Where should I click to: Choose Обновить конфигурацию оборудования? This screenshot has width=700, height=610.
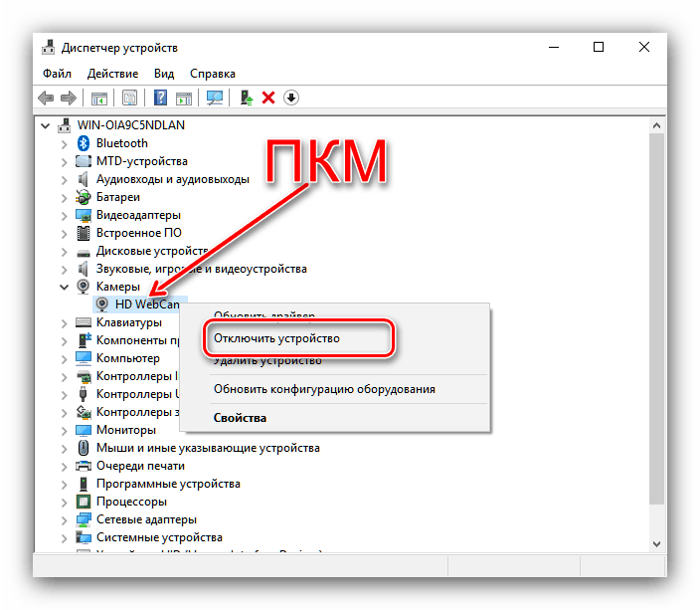point(324,389)
